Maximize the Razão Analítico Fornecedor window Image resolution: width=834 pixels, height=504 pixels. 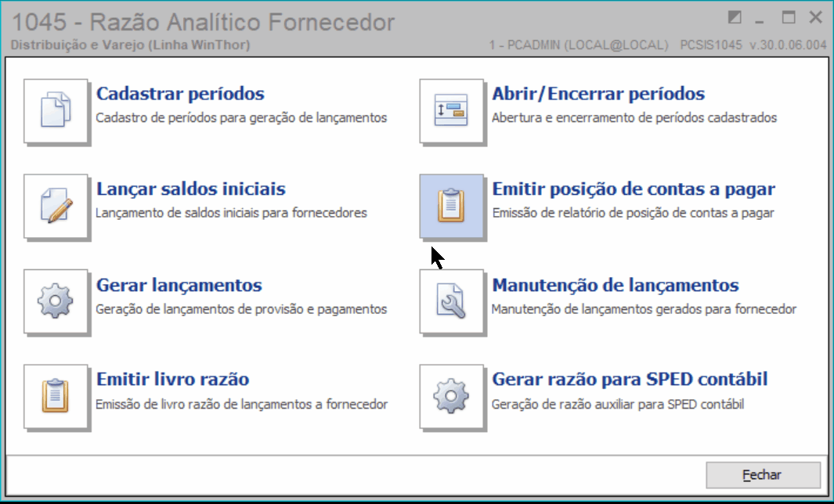tap(789, 17)
